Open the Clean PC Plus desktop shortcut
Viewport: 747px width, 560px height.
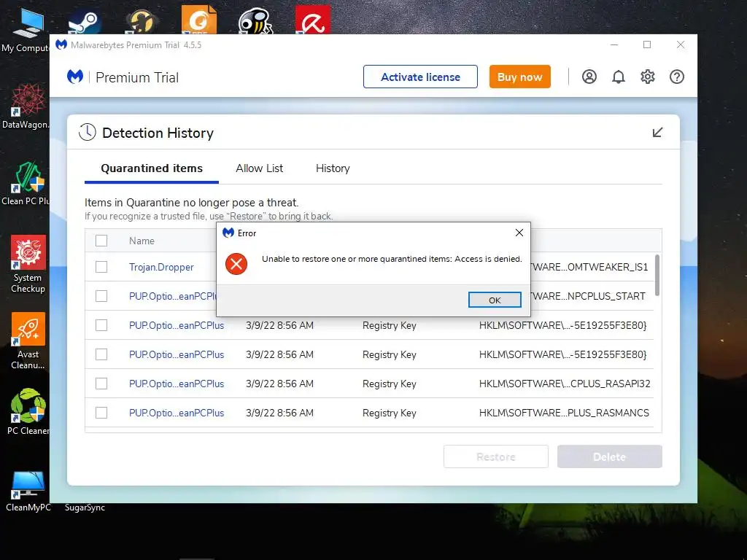27,184
